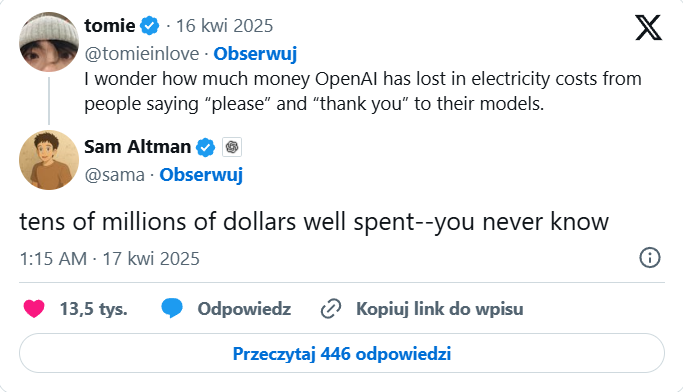
Task: Click the chain link copy icon
Action: (x=331, y=309)
